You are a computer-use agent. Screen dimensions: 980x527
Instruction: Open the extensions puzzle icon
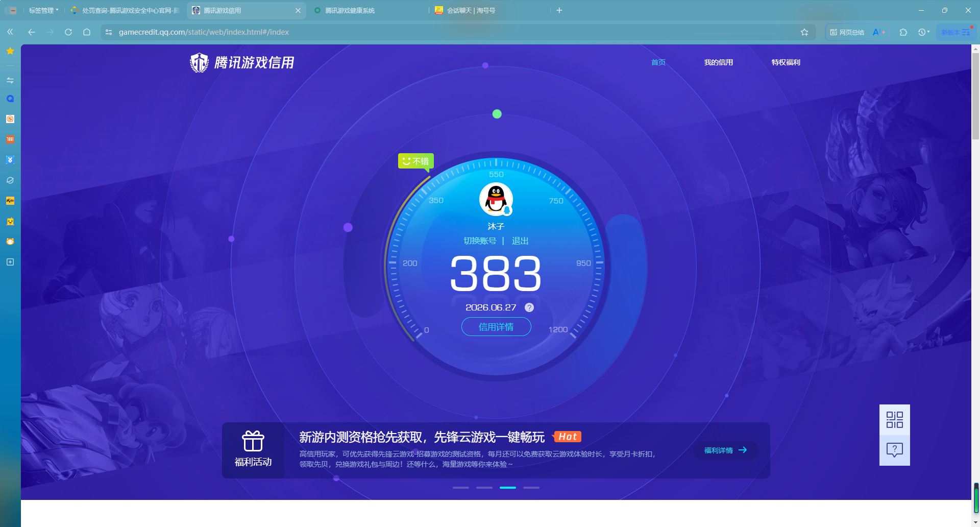click(x=903, y=32)
